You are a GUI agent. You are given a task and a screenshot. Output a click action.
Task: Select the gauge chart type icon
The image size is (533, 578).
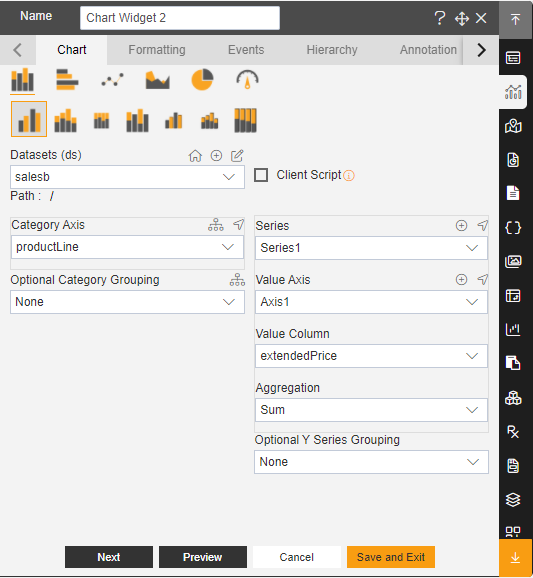click(x=247, y=80)
